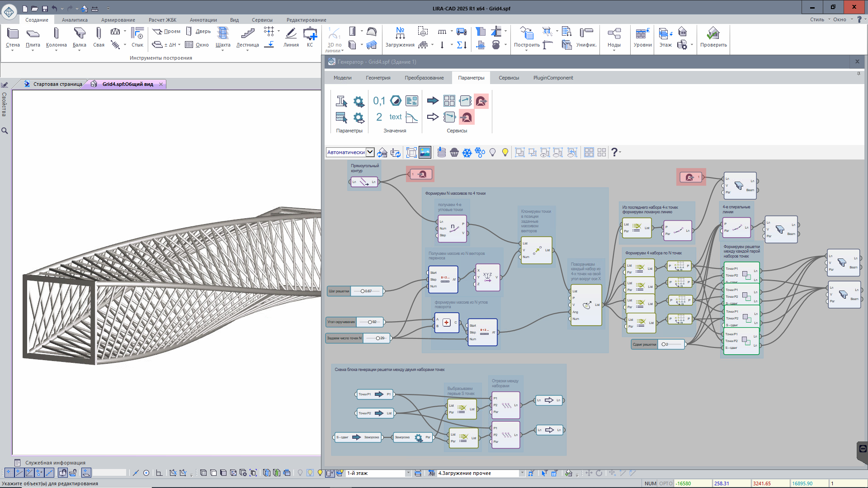Switch to the Геометрия tab in generator
This screenshot has height=488, width=868.
[377, 78]
